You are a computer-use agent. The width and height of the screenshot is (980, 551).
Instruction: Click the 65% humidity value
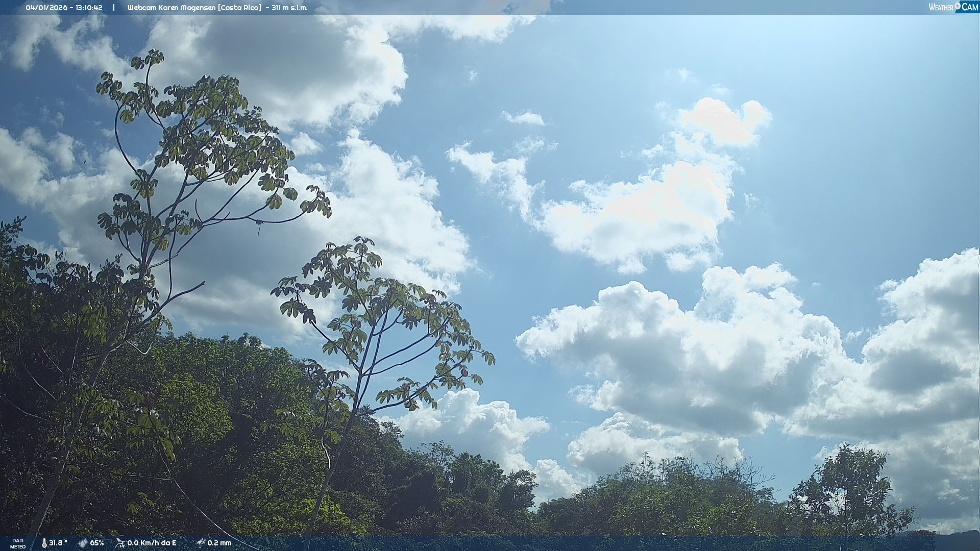point(97,543)
